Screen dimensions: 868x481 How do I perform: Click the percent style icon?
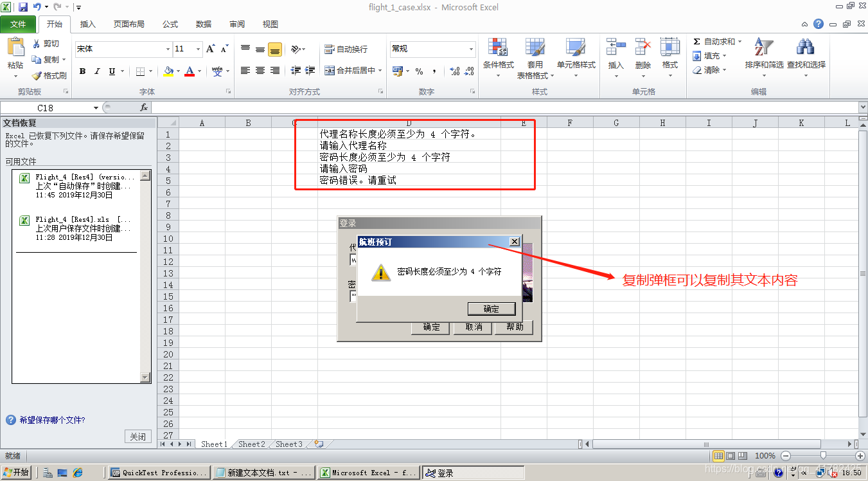419,71
